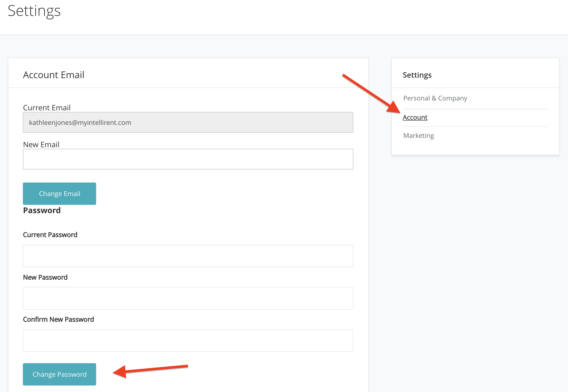Click into the New Password field
The height and width of the screenshot is (392, 568).
(188, 298)
